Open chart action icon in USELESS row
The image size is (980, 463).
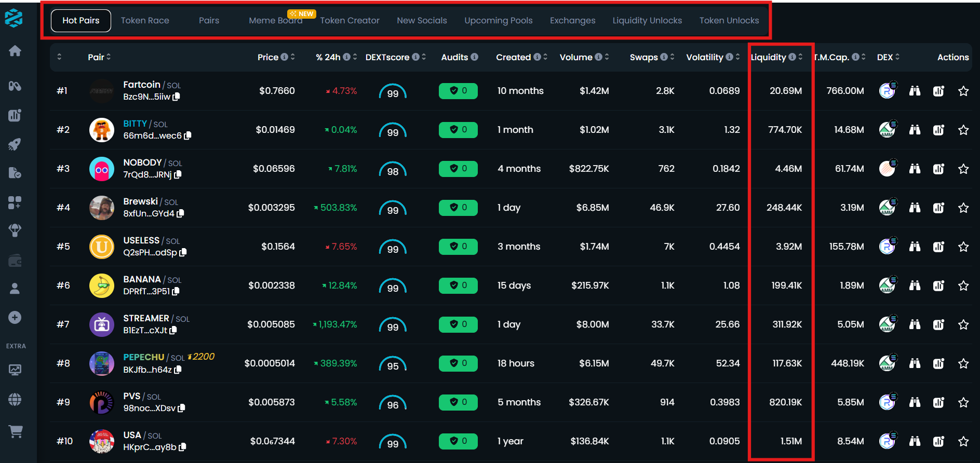pos(938,247)
